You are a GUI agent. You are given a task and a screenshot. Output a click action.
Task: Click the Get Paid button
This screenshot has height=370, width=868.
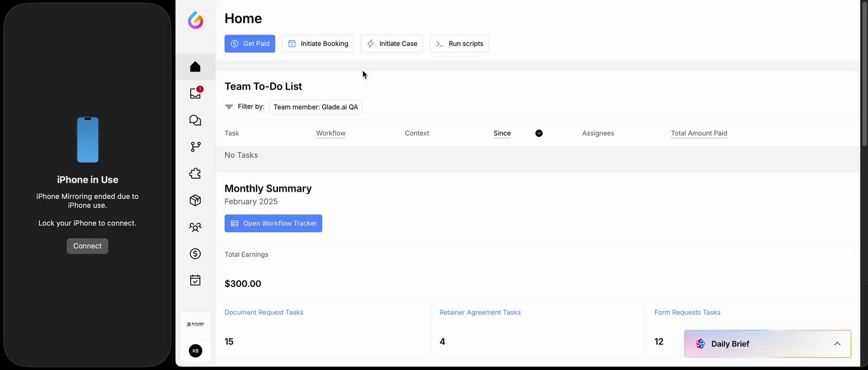pos(250,44)
